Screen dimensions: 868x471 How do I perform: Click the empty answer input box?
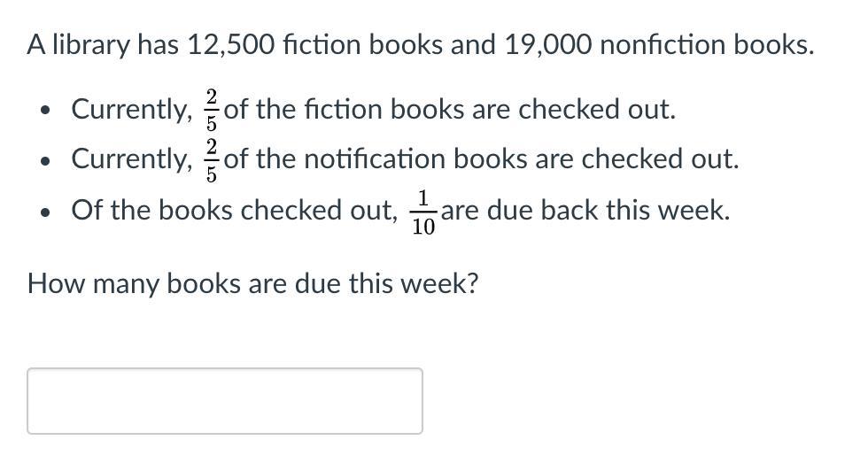pyautogui.click(x=225, y=401)
